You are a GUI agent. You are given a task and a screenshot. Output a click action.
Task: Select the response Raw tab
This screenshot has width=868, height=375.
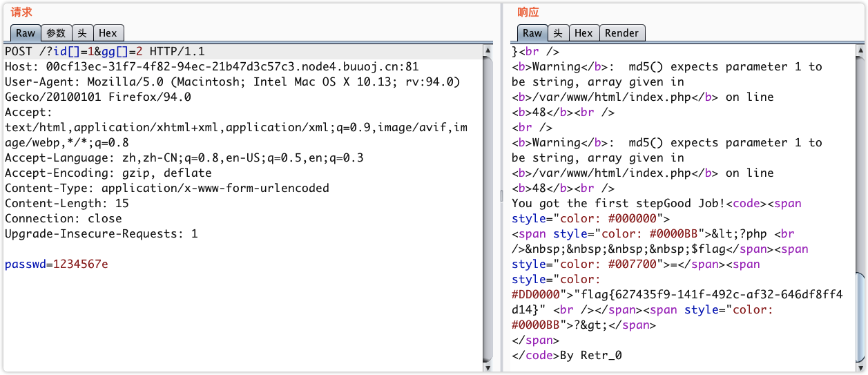coord(532,32)
